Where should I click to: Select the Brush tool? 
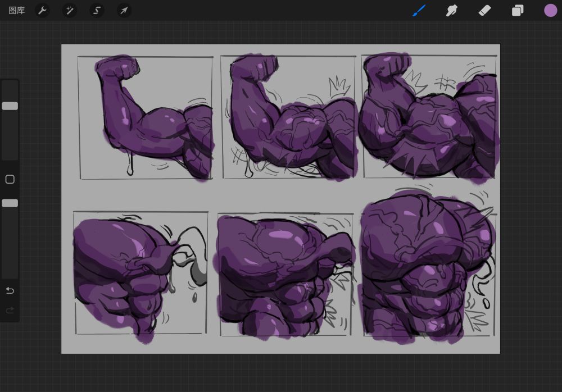[419, 11]
